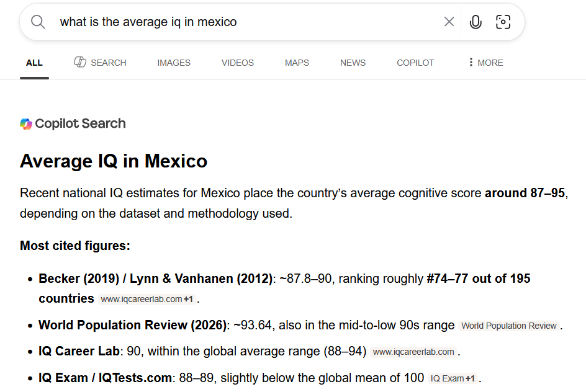The height and width of the screenshot is (392, 586).
Task: Open the COPILOT tab
Action: point(415,63)
